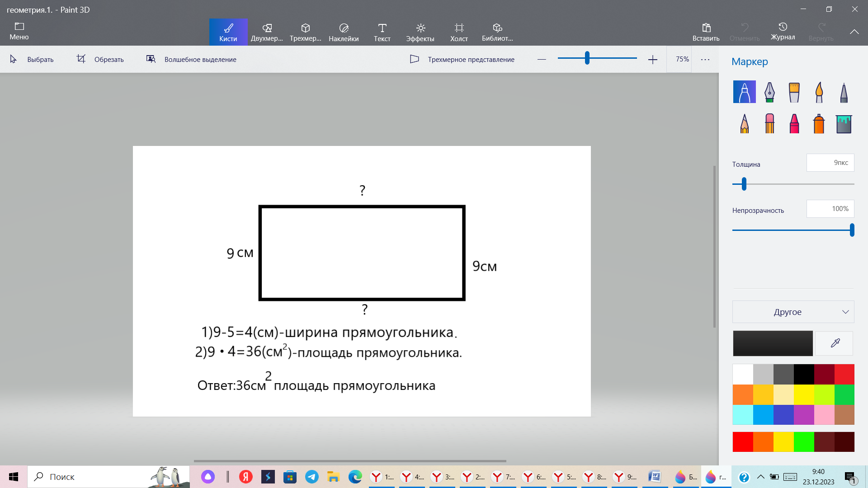Screen dimensions: 868x488
Task: Show hidden system tray icons
Action: pyautogui.click(x=760, y=477)
